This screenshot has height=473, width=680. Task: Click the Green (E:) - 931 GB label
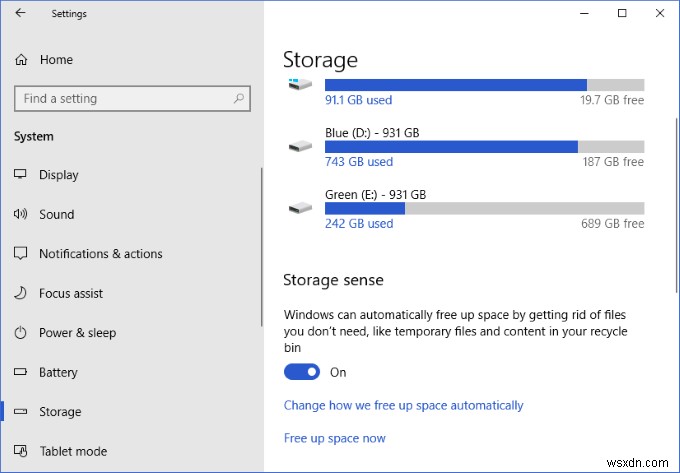pyautogui.click(x=376, y=195)
